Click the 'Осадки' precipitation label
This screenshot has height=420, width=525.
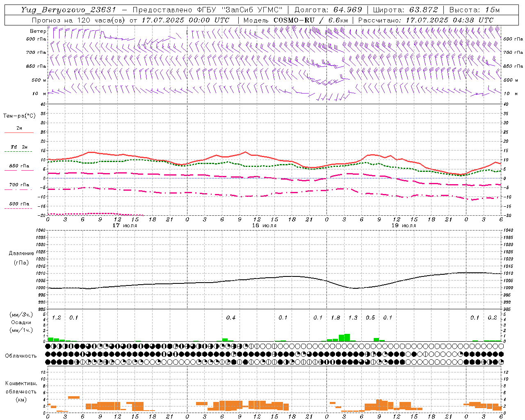tap(21, 322)
